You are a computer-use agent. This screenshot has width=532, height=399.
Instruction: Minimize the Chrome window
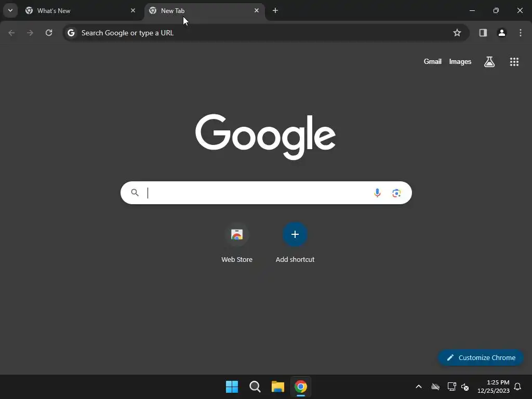(x=472, y=10)
